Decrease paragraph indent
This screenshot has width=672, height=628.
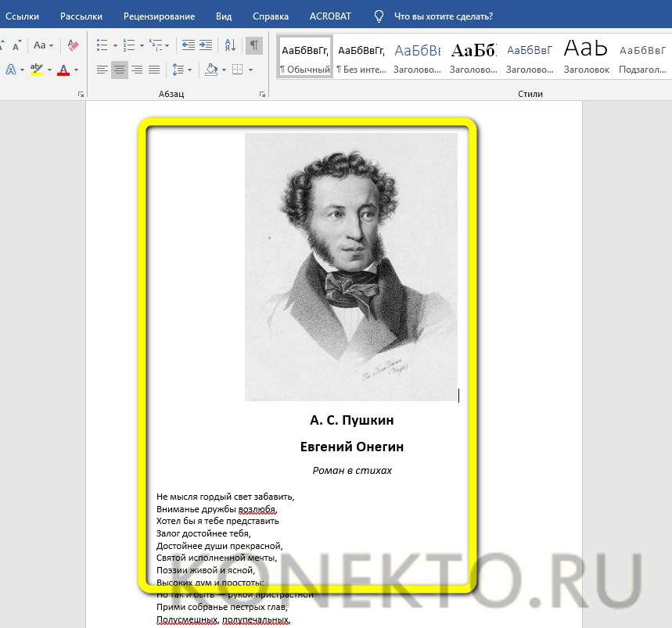188,45
